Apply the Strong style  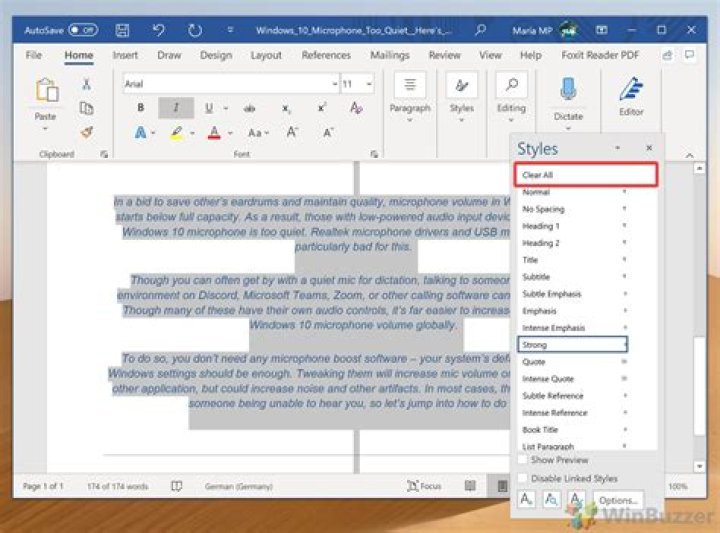573,345
